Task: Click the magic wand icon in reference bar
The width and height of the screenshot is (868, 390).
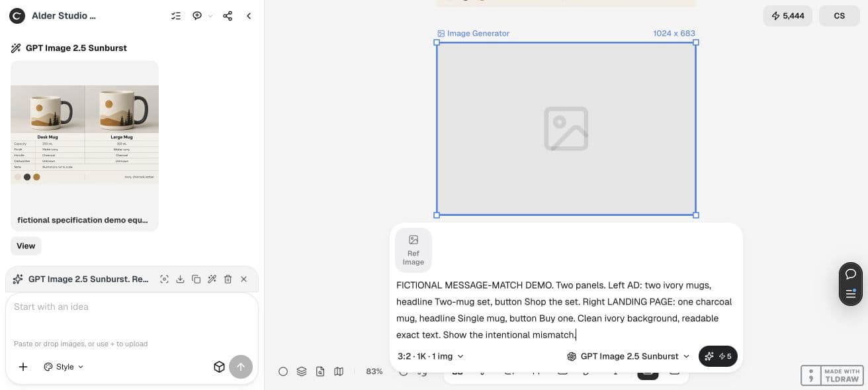Action: click(x=212, y=279)
